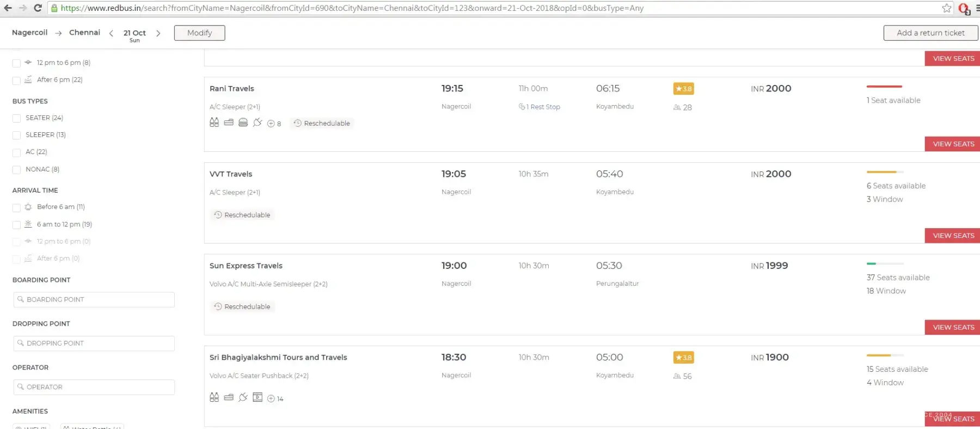Focus the Boarding Point search field
980x429 pixels.
[x=94, y=299]
